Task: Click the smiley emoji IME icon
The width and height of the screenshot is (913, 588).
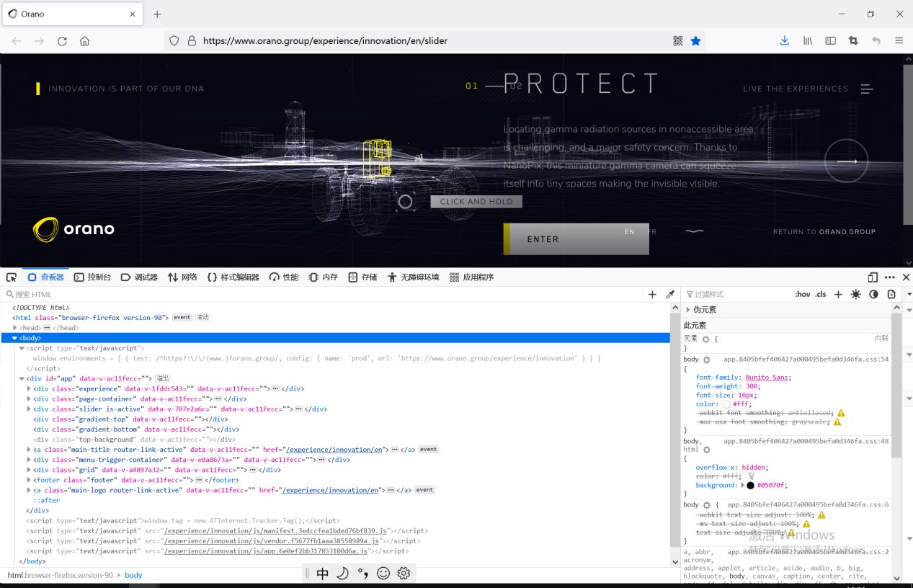Action: pyautogui.click(x=383, y=574)
